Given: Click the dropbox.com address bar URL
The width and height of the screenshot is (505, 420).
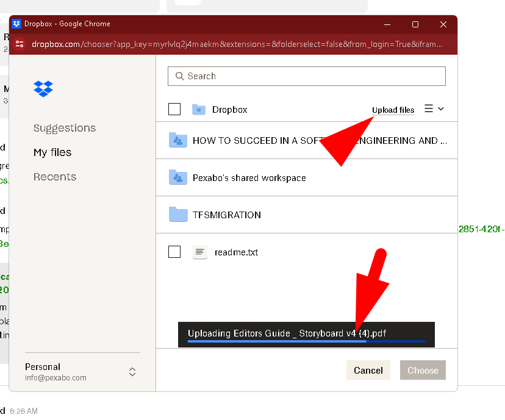Looking at the screenshot, I should (x=237, y=44).
